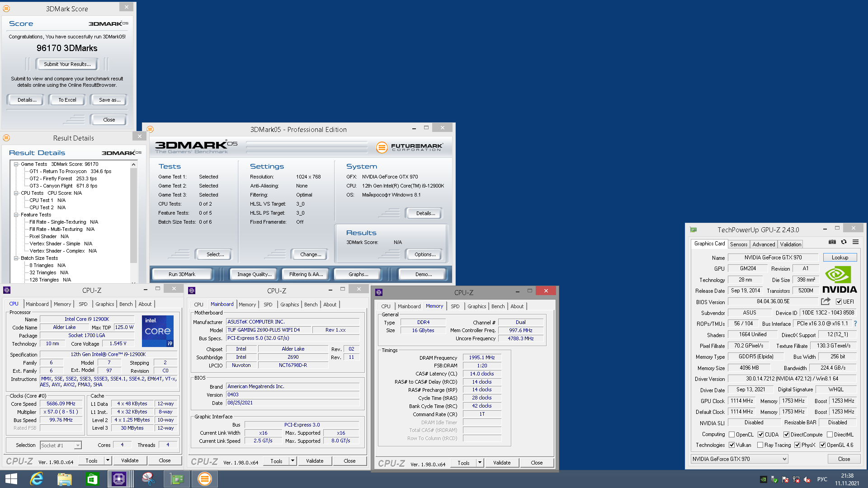Viewport: 868px width, 488px height.
Task: Collapse the Batch Size Tests tree node
Action: point(16,258)
